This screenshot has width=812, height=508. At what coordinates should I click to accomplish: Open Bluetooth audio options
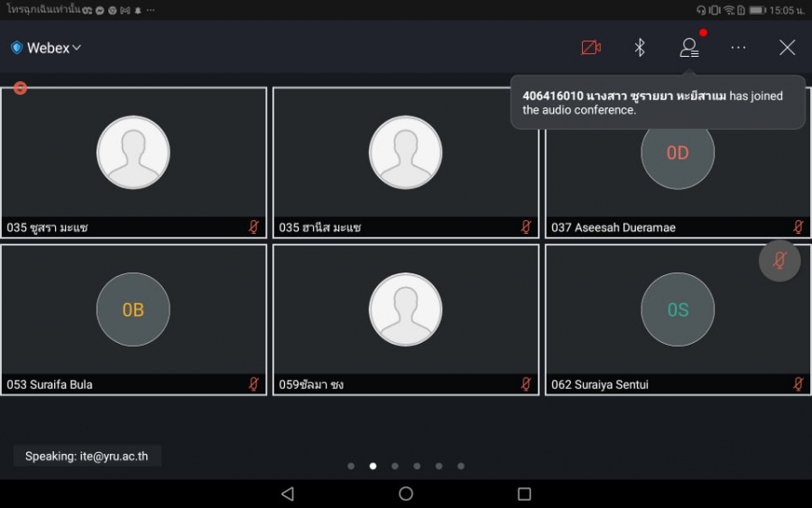tap(640, 48)
